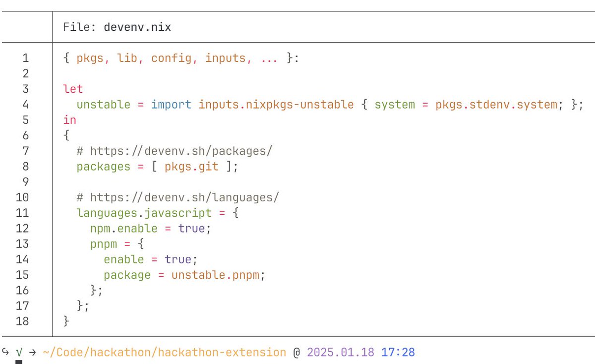Image resolution: width=595 pixels, height=364 pixels.
Task: Click the 'let' keyword on line 3
Action: (73, 89)
